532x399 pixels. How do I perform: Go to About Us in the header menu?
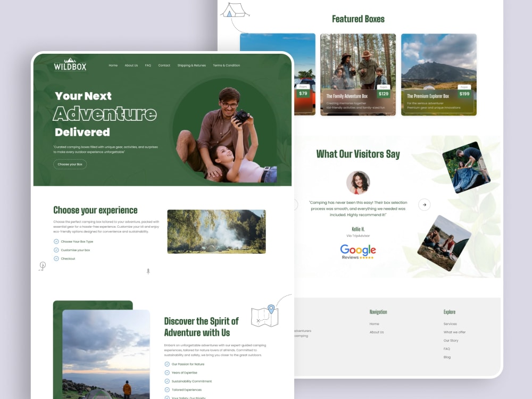coord(131,65)
